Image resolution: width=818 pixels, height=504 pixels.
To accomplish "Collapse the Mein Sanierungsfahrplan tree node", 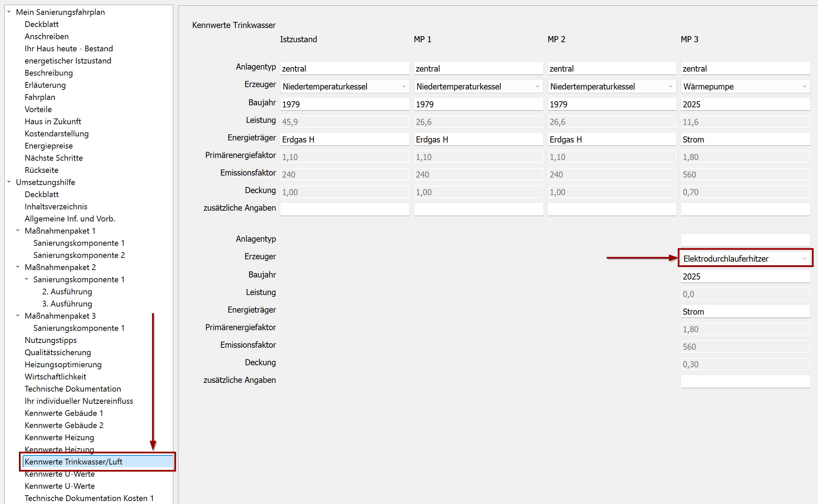I will [9, 12].
